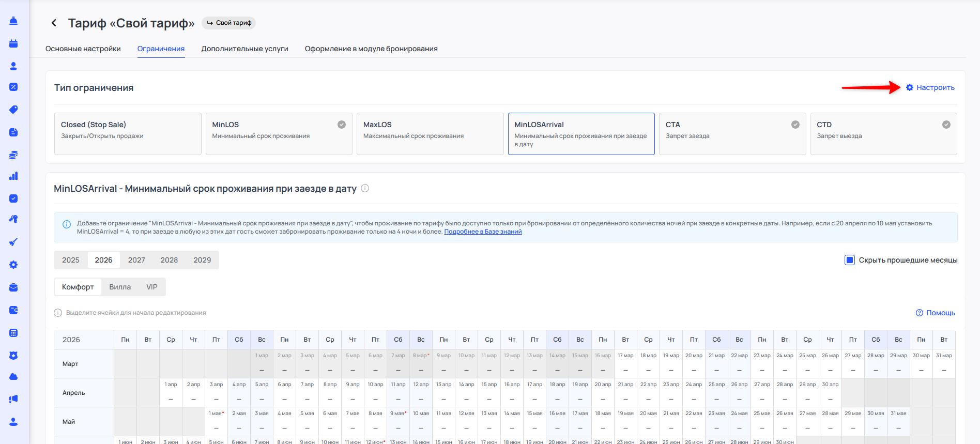Click the back arrow beside the tariff title

coord(54,23)
